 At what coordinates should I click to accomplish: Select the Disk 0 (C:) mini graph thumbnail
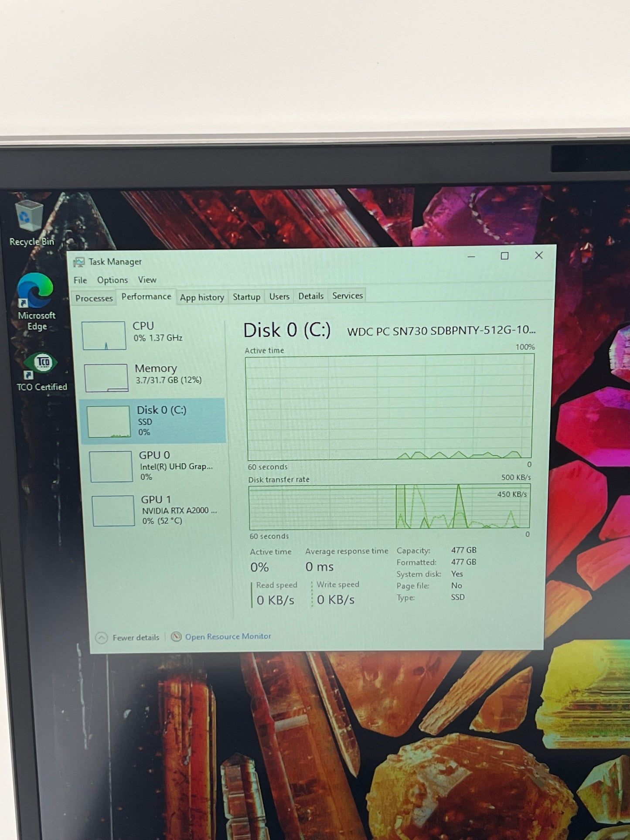(x=109, y=422)
